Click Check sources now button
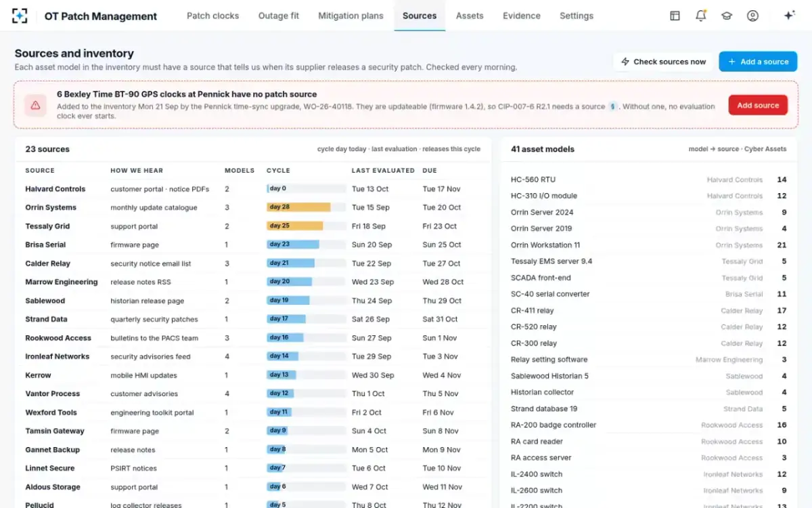This screenshot has width=812, height=508. point(663,62)
